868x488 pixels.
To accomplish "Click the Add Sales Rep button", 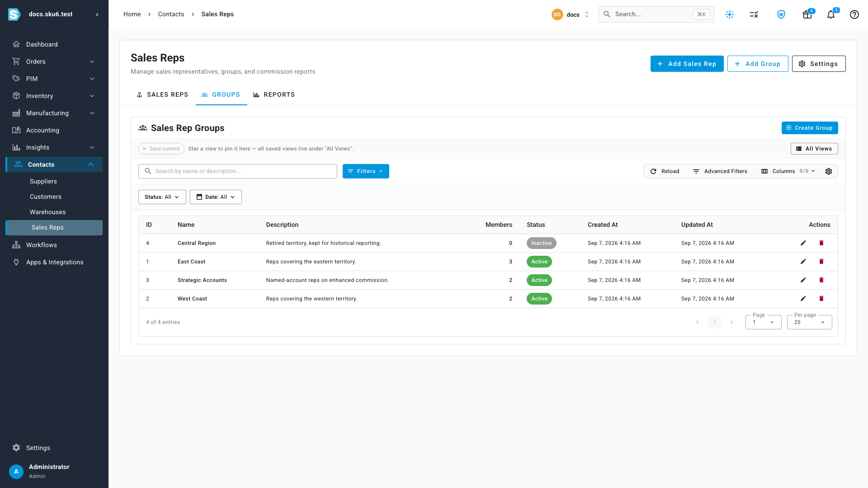I will click(687, 64).
